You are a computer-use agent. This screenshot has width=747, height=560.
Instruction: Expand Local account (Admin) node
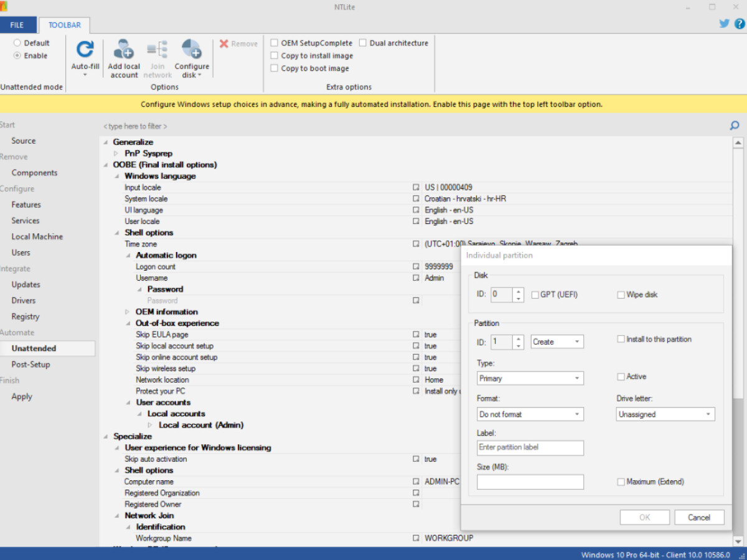coord(151,425)
